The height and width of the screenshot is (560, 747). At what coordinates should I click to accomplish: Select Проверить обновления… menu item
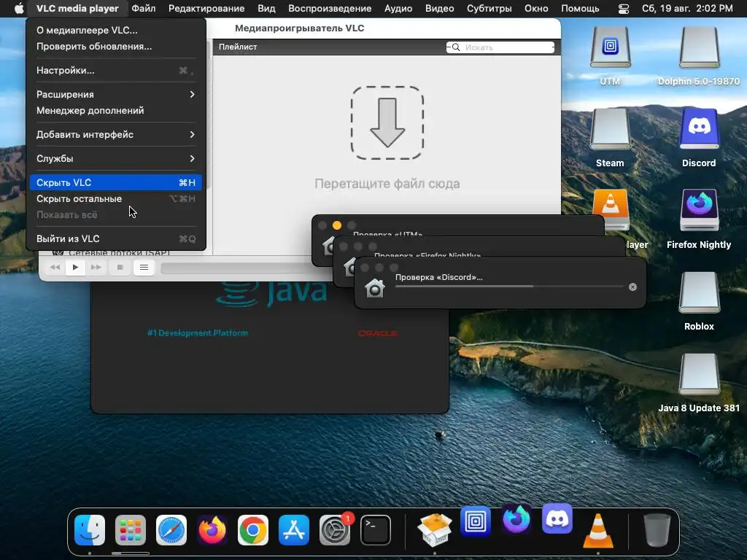coord(116,46)
